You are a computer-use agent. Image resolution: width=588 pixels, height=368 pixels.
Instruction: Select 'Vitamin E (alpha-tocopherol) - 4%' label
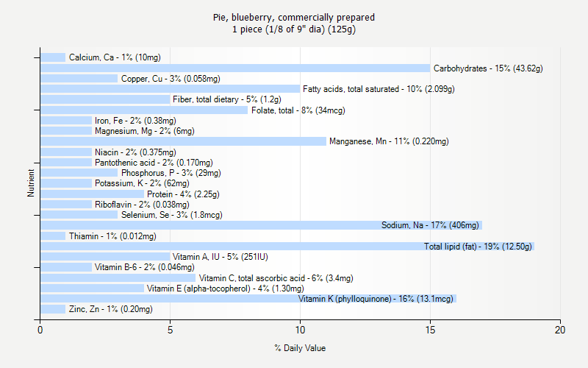[x=226, y=289]
